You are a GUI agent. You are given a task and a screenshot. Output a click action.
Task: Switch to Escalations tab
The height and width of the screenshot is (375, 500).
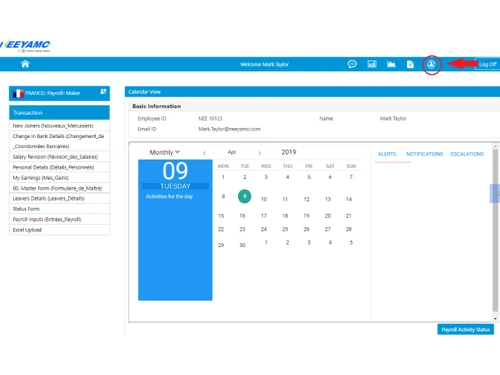[467, 154]
